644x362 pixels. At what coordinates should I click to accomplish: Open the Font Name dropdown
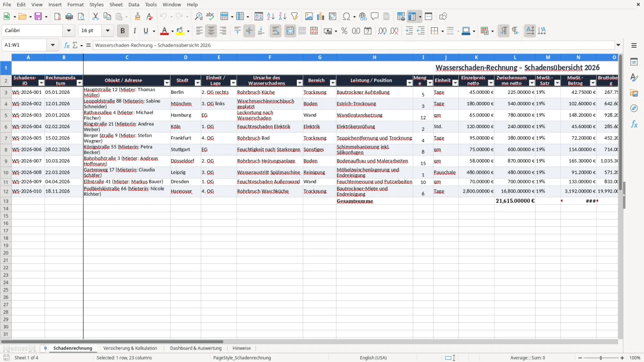69,31
